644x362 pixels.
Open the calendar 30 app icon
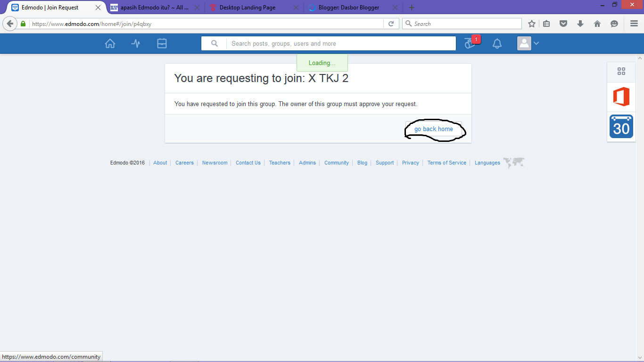621,126
